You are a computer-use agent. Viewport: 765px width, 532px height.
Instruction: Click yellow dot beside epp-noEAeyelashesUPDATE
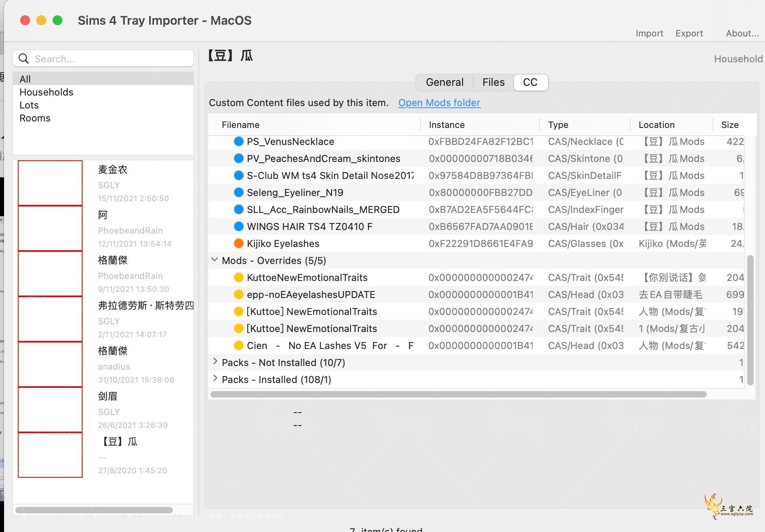239,294
